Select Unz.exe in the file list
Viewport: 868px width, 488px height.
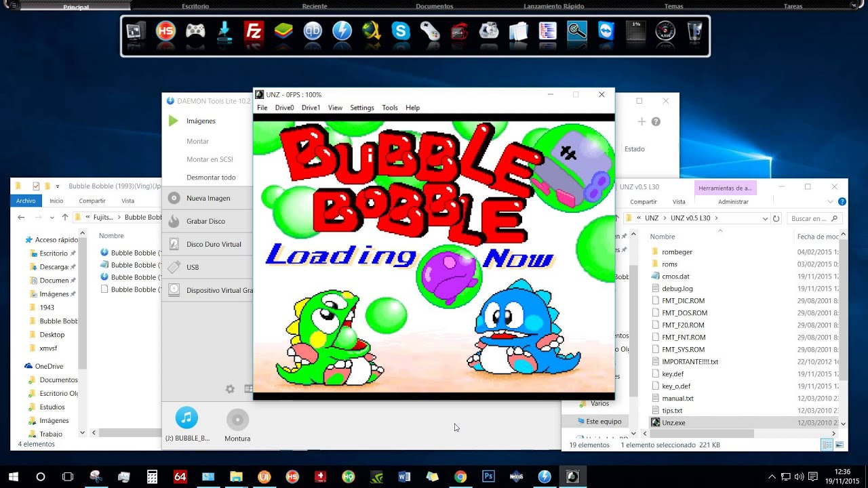(673, 422)
